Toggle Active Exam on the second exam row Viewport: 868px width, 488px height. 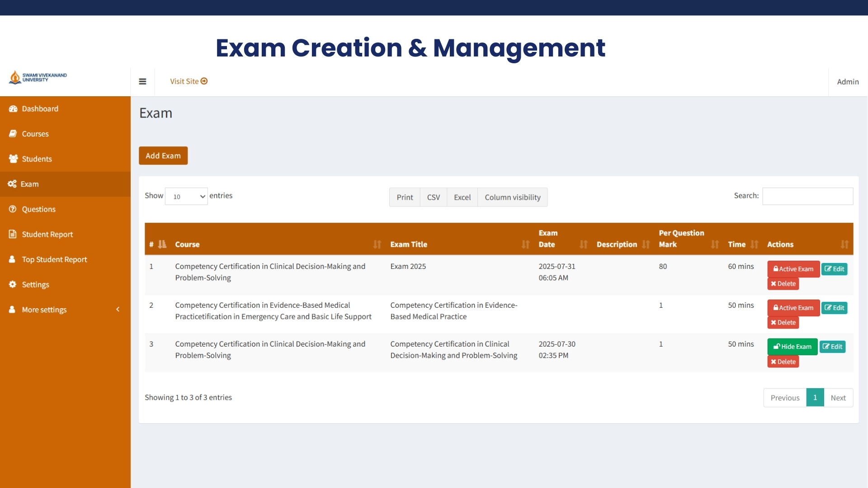coord(793,308)
